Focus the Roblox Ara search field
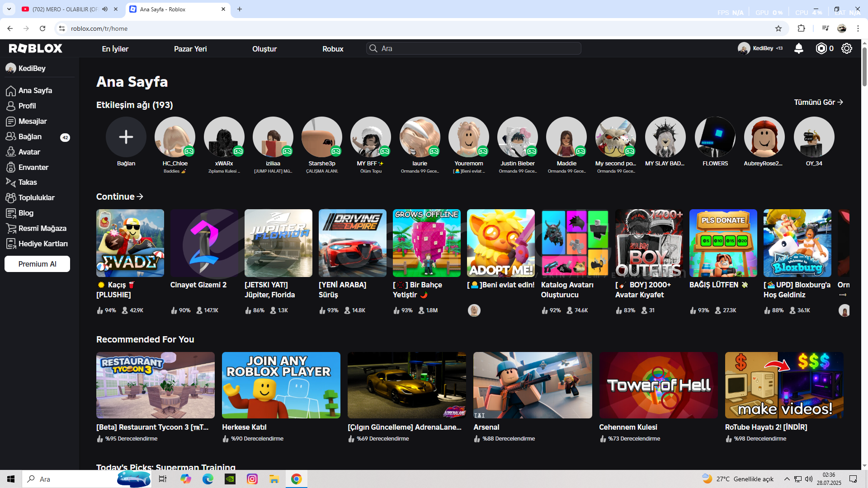The image size is (868, 488). 474,48
